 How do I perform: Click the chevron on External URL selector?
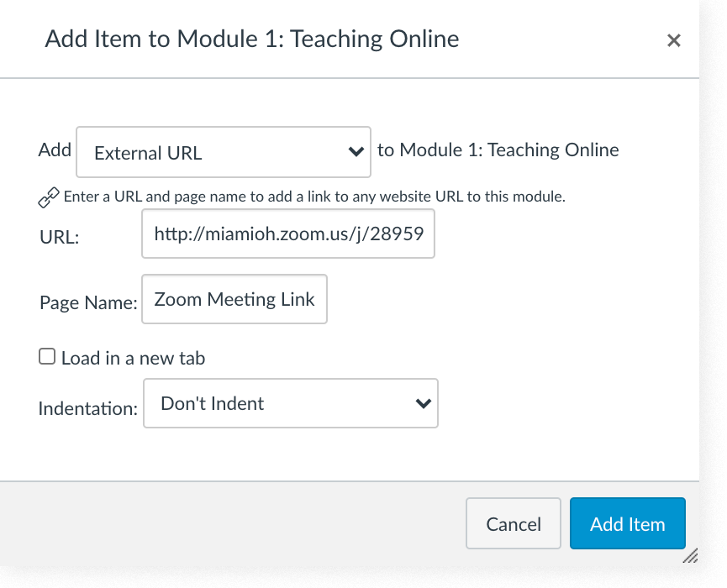[355, 152]
